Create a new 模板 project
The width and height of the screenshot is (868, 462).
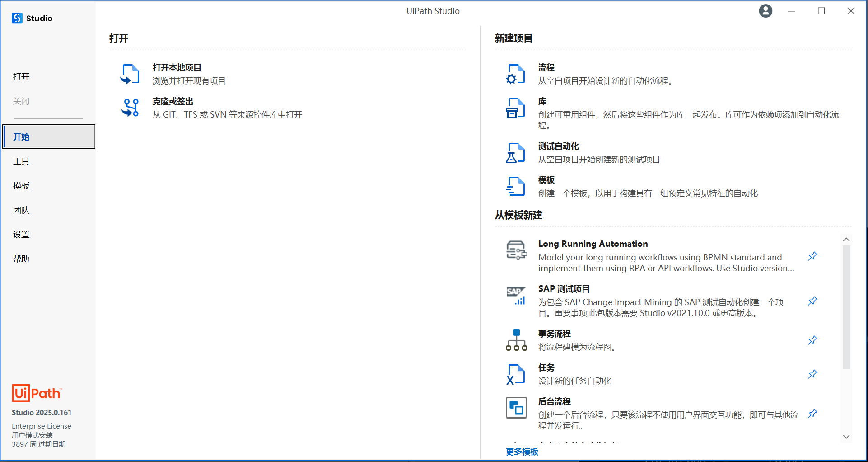pos(546,180)
